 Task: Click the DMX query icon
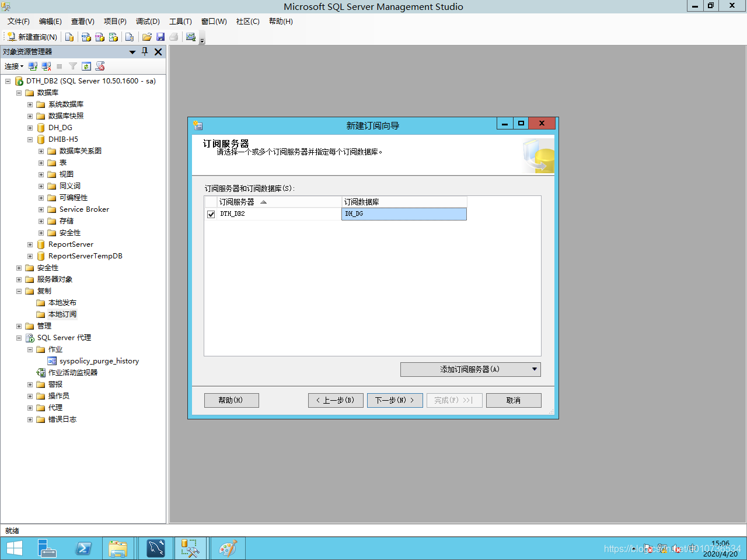100,37
